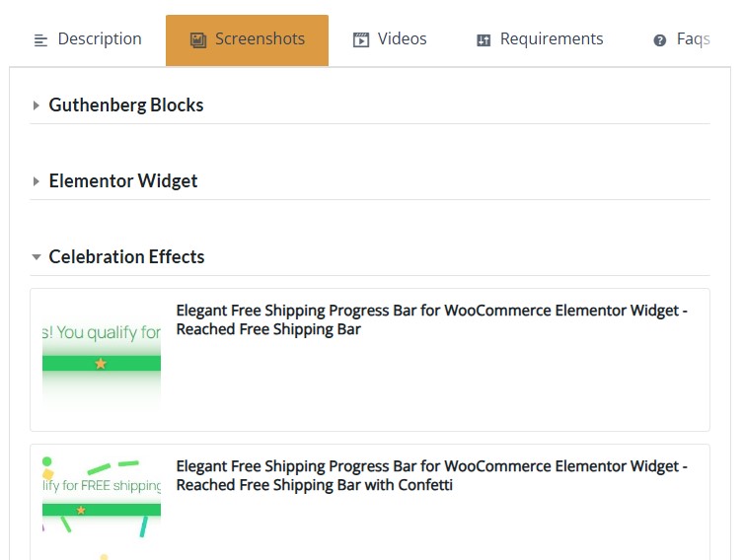Screen dimensions: 744x560
Task: Expand Guthenberg Blocks section arrow
Action: click(x=37, y=105)
